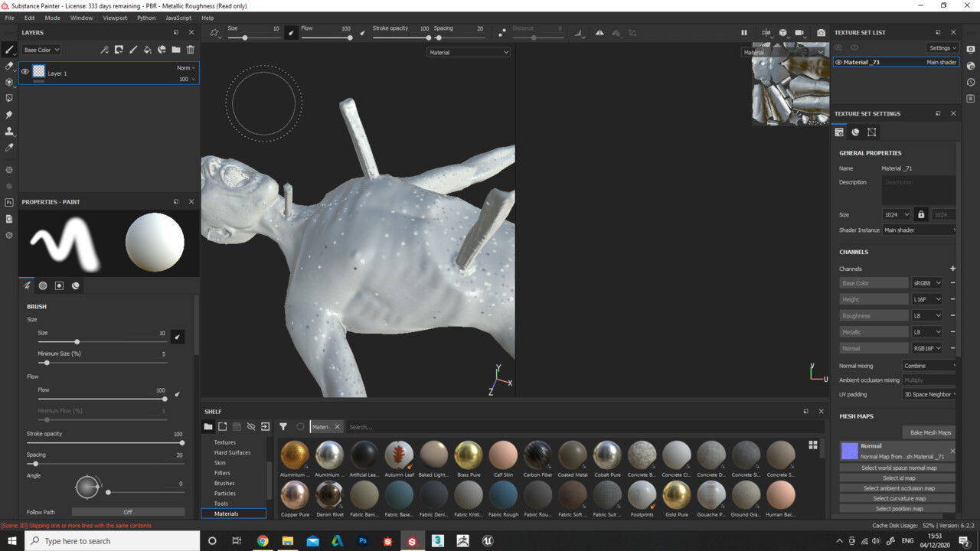
Task: Click Select ambient occlusion map
Action: [896, 487]
